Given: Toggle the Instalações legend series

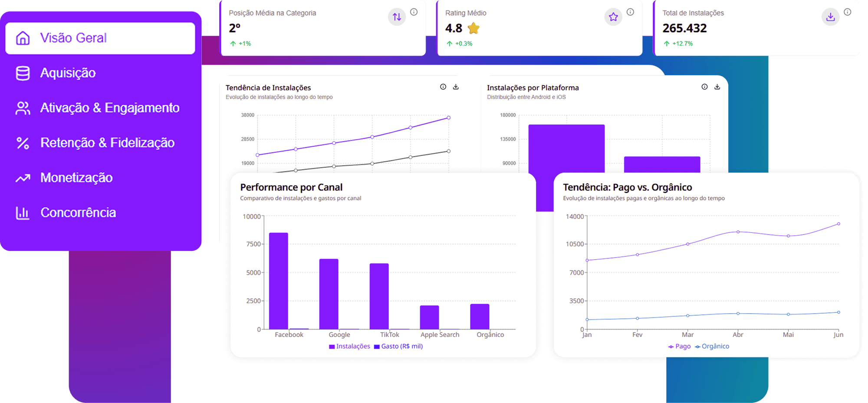Looking at the screenshot, I should click(349, 346).
